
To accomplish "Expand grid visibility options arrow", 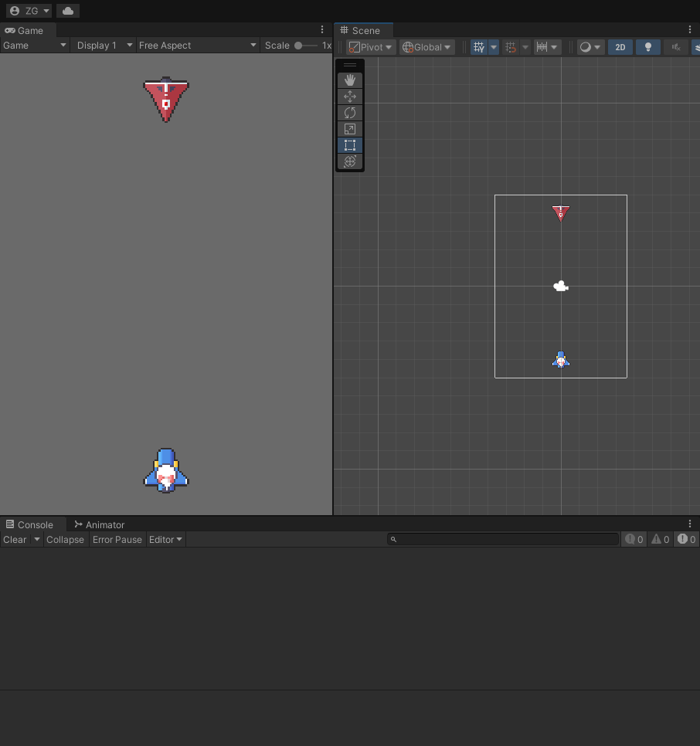I will 494,47.
